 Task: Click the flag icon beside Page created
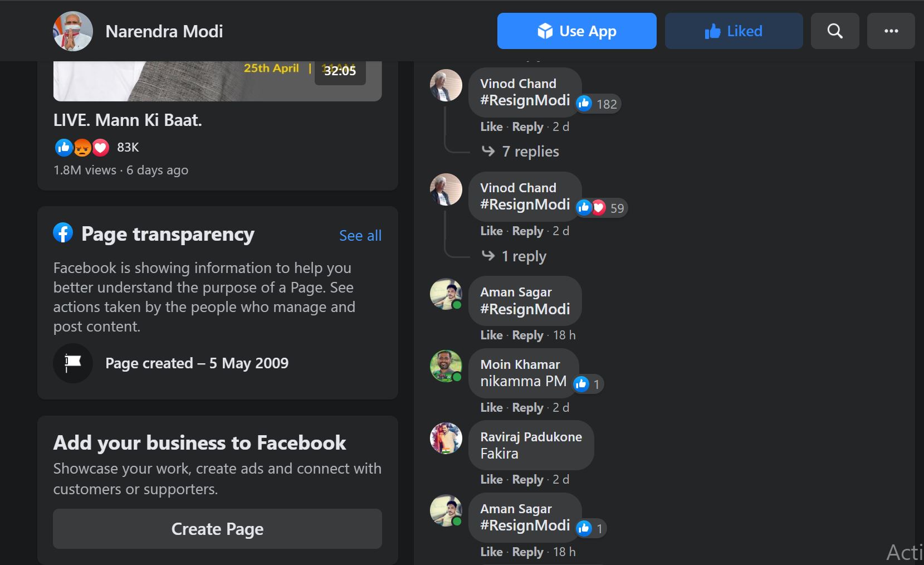(73, 363)
